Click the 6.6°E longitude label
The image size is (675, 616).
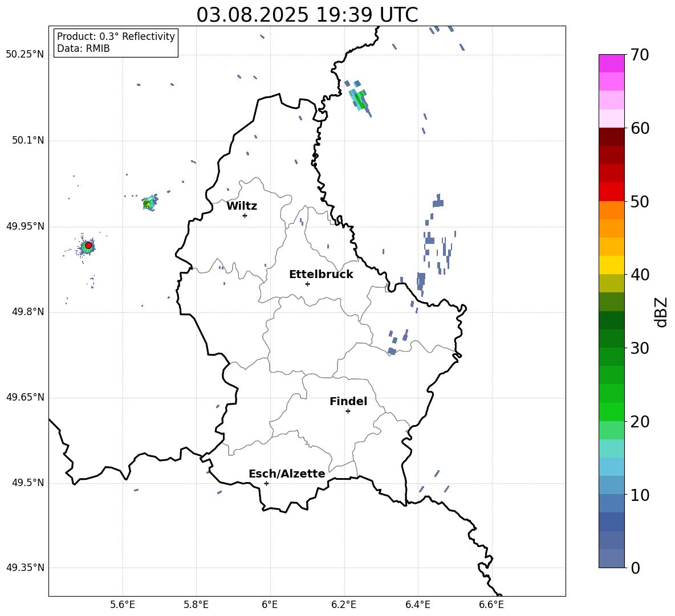point(491,605)
